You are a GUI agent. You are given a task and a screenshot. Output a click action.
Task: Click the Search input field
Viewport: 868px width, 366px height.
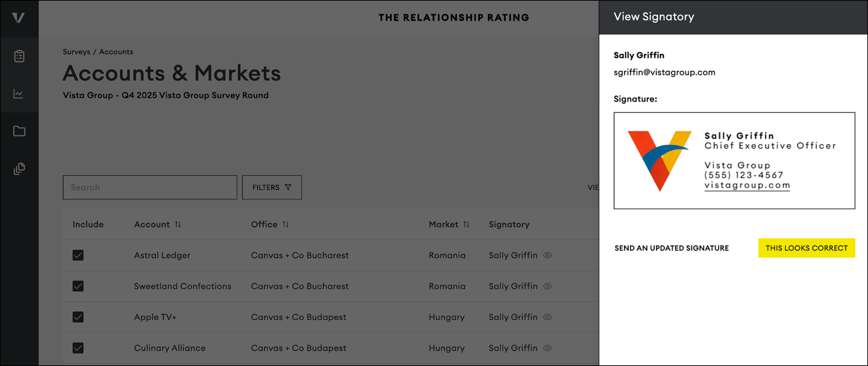pos(150,187)
